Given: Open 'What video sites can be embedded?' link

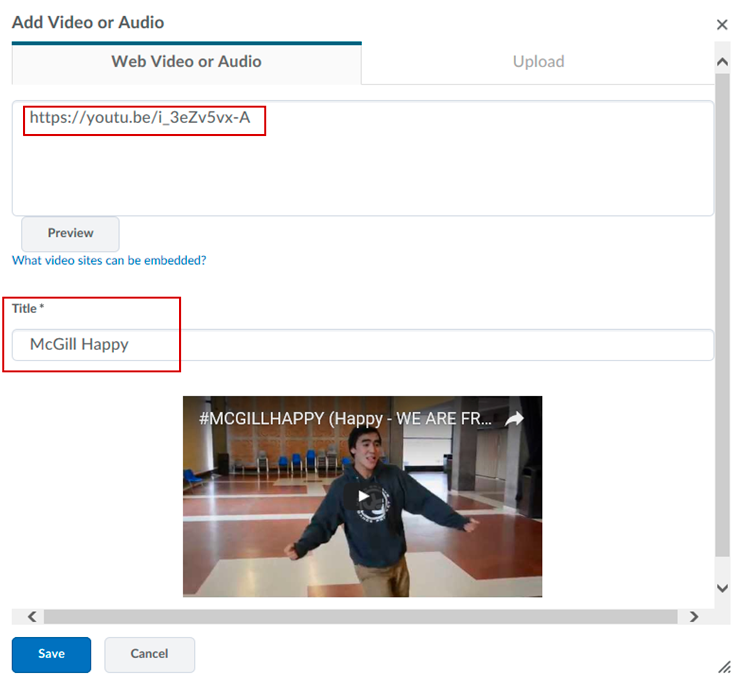Looking at the screenshot, I should pos(109,260).
